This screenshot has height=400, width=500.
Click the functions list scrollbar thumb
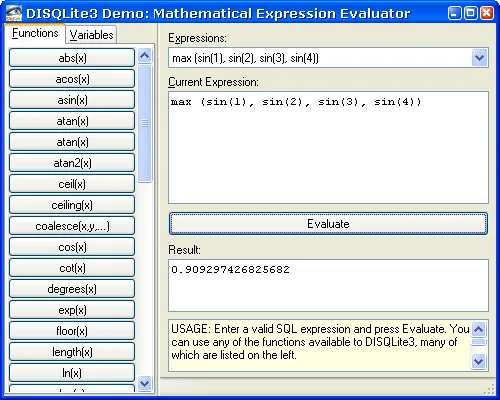[x=145, y=123]
